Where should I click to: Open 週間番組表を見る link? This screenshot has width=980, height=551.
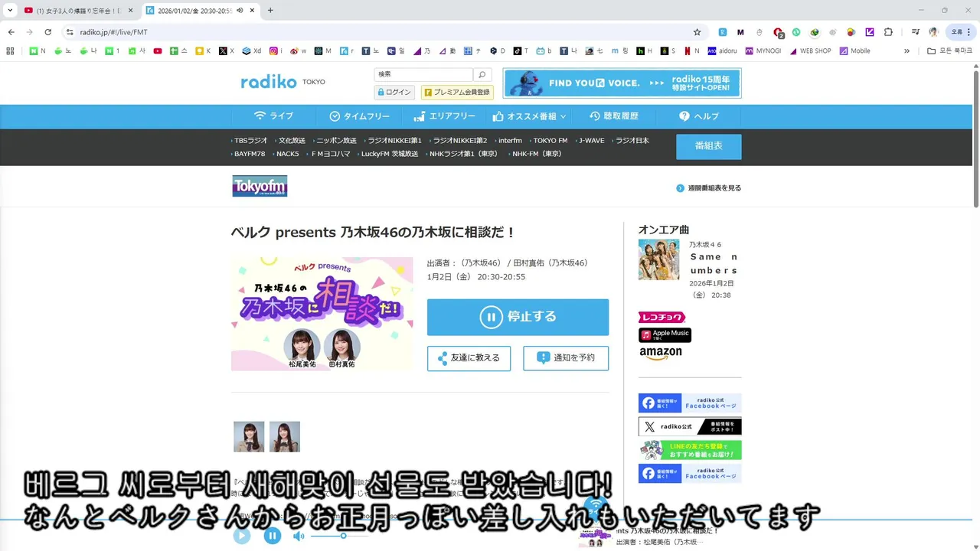(x=709, y=188)
